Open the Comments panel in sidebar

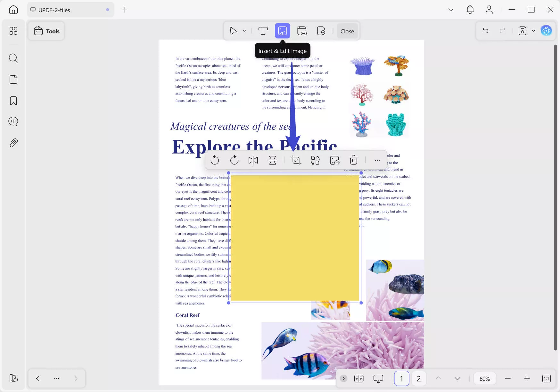(13, 121)
